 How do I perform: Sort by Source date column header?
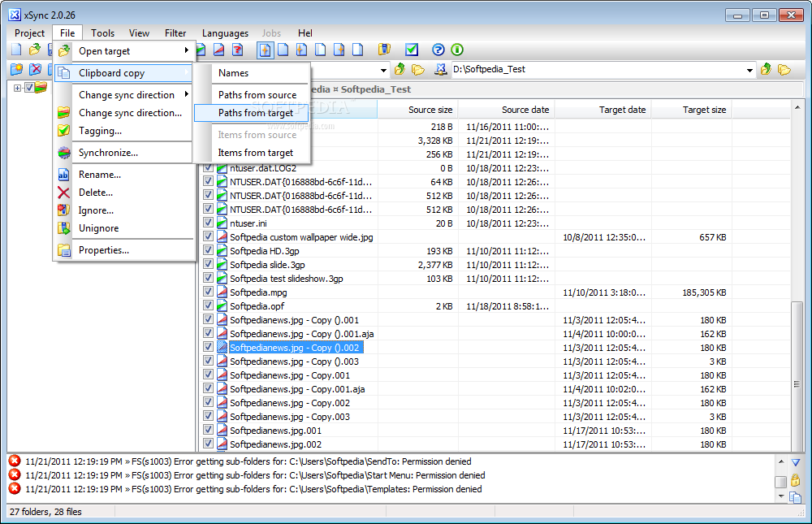tap(507, 110)
